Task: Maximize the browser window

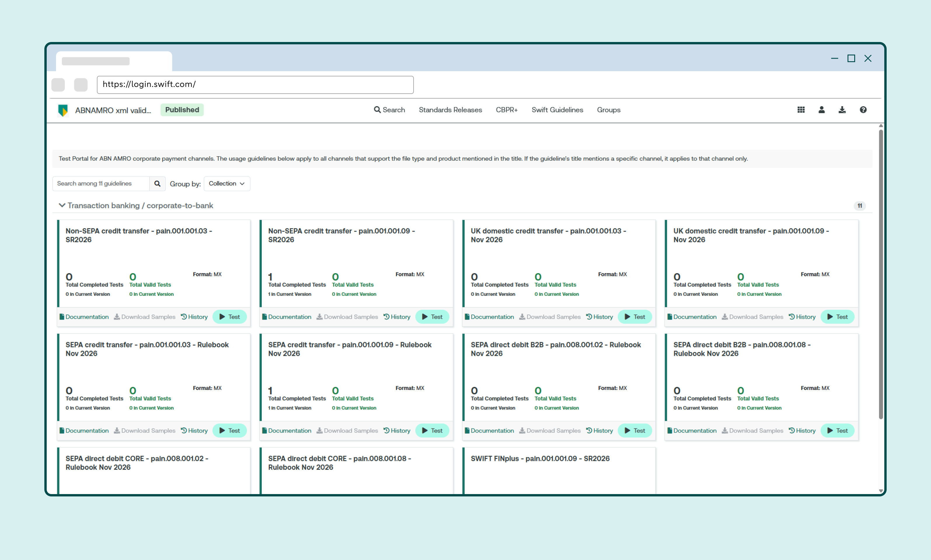Action: (851, 59)
